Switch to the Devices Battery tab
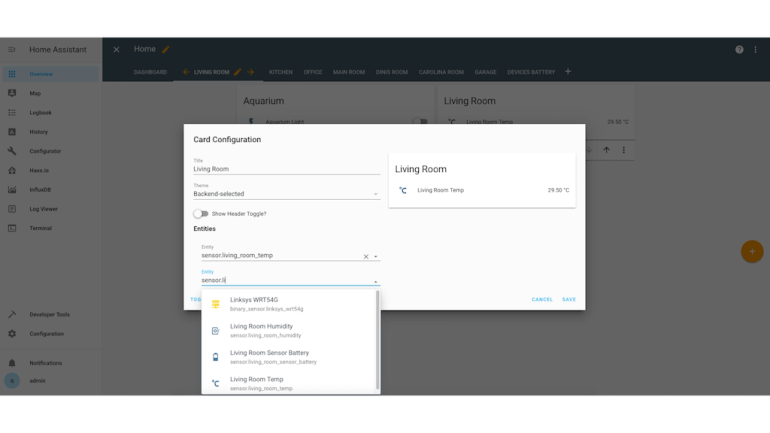This screenshot has width=770, height=433. 531,72
